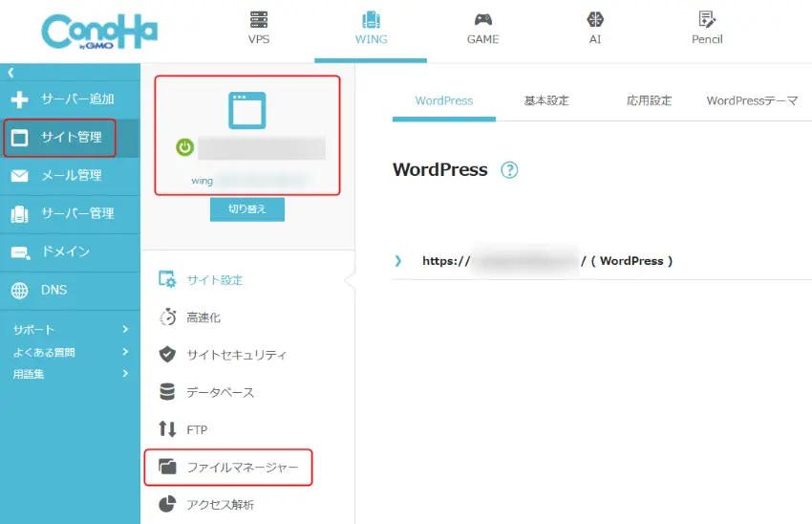Open the サポート link
This screenshot has height=524, width=812.
(33, 330)
